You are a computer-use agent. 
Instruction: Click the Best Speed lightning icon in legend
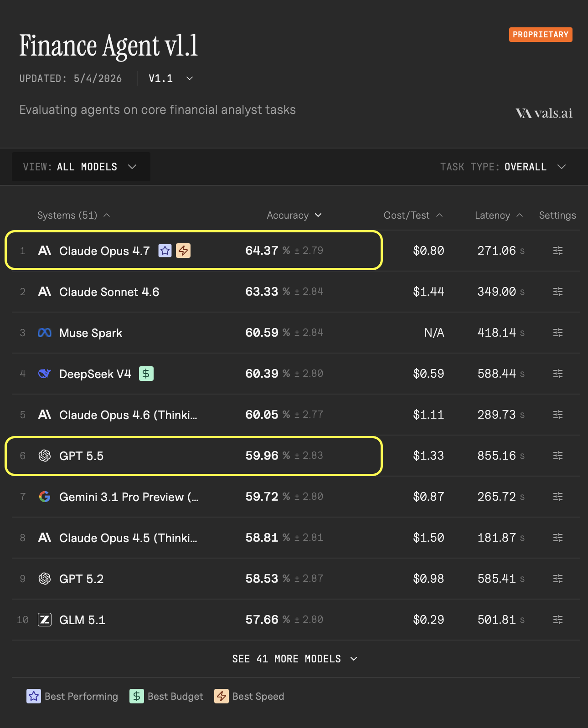pyautogui.click(x=222, y=696)
